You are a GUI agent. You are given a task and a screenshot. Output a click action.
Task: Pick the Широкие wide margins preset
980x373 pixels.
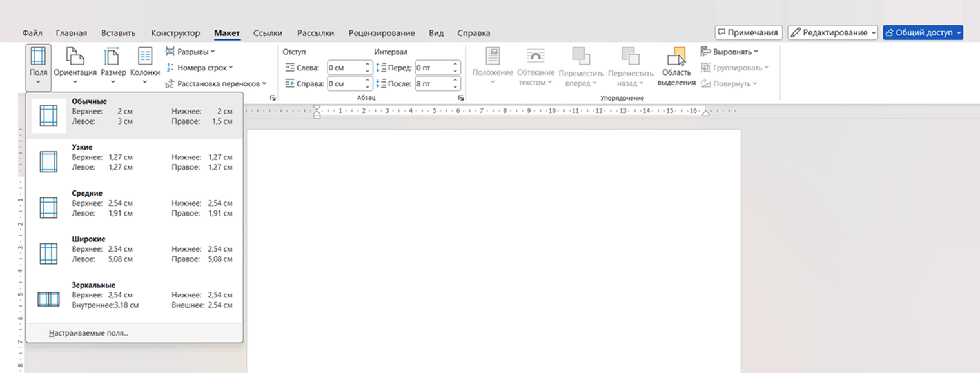[135, 250]
